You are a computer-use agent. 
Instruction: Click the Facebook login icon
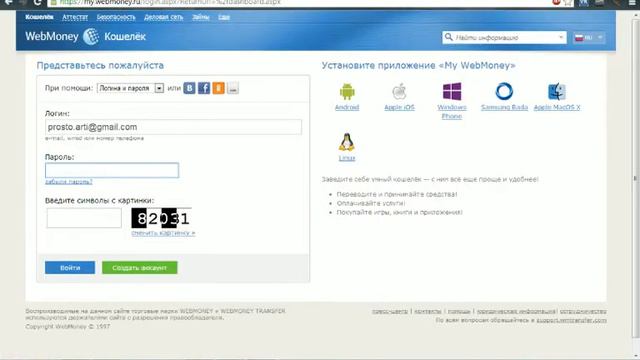pyautogui.click(x=204, y=88)
